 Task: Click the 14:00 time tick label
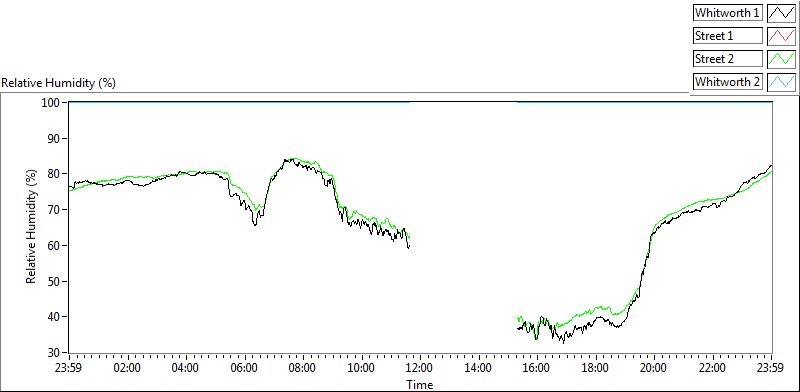[479, 368]
